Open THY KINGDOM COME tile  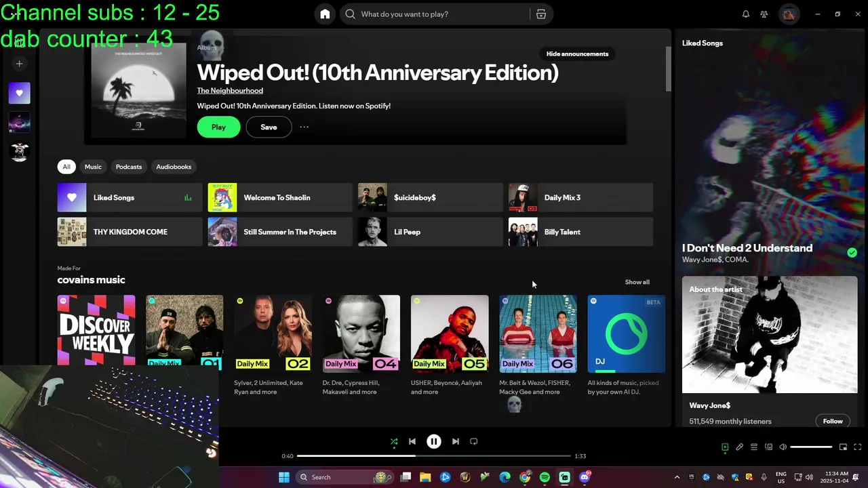[x=130, y=232]
